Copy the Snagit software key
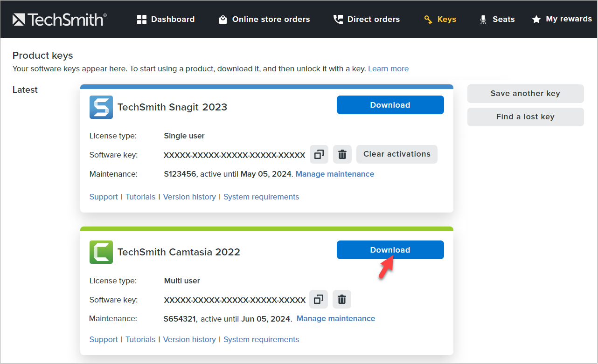Viewport: 598px width, 364px height. click(319, 154)
